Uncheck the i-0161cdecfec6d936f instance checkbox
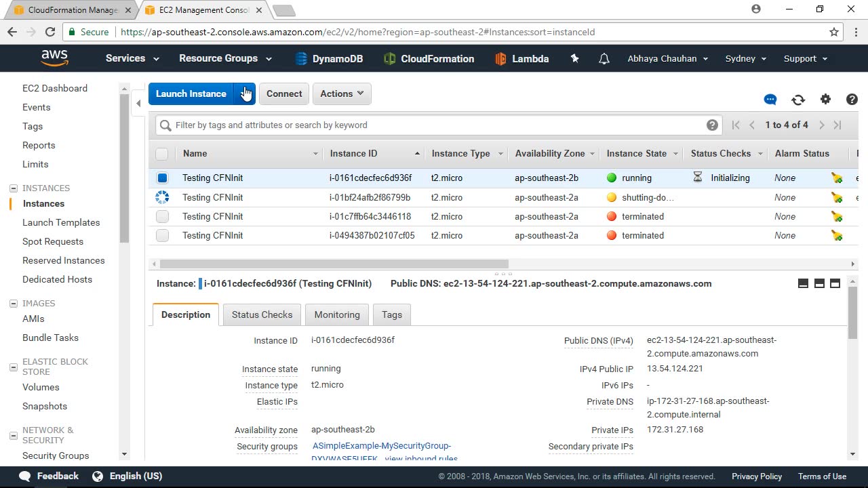The image size is (868, 488). pos(162,178)
